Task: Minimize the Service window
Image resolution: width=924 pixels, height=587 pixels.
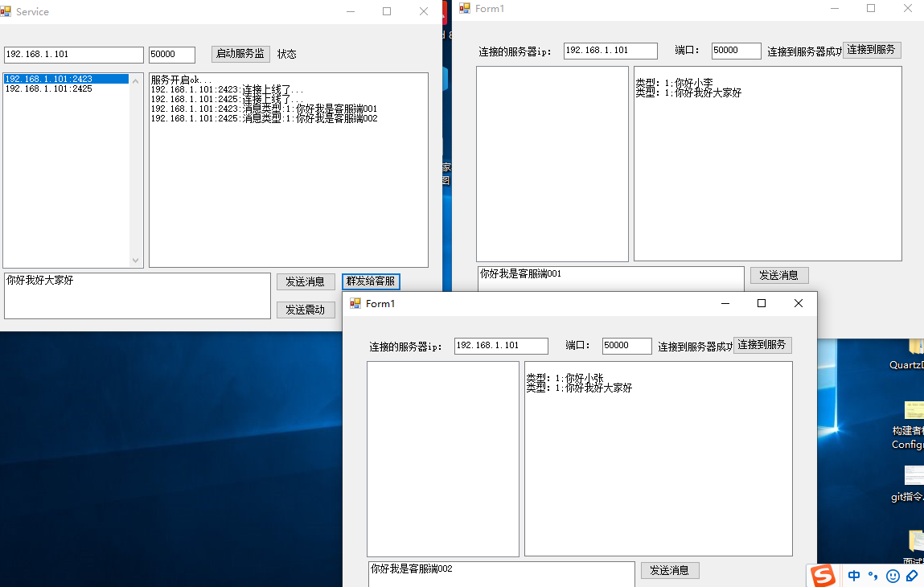Action: tap(351, 11)
